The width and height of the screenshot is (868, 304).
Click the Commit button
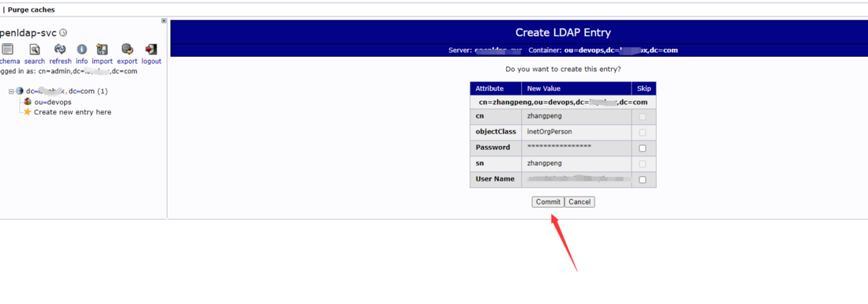548,202
